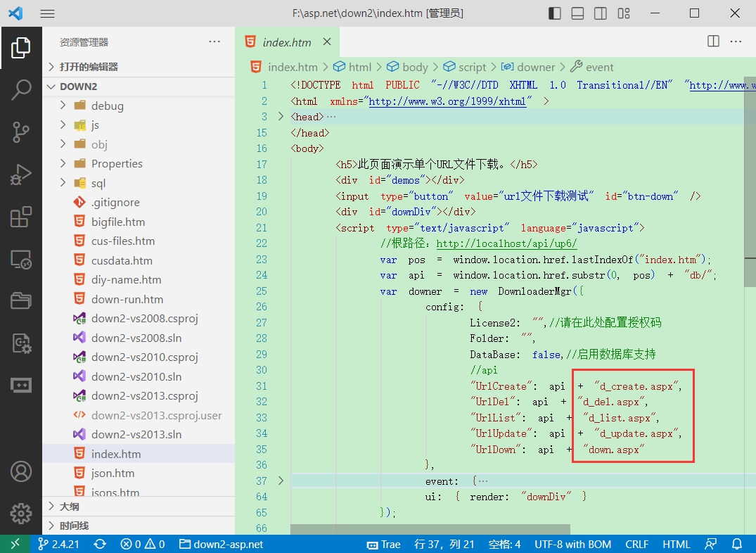Click the notifications bell in status bar
This screenshot has width=756, height=553.
(737, 544)
